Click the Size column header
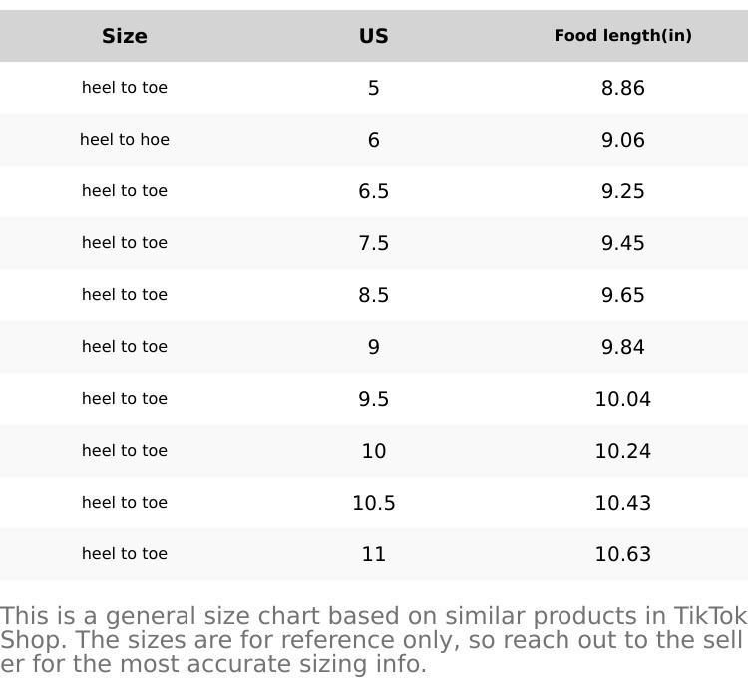Image resolution: width=748 pixels, height=700 pixels. pyautogui.click(x=125, y=36)
